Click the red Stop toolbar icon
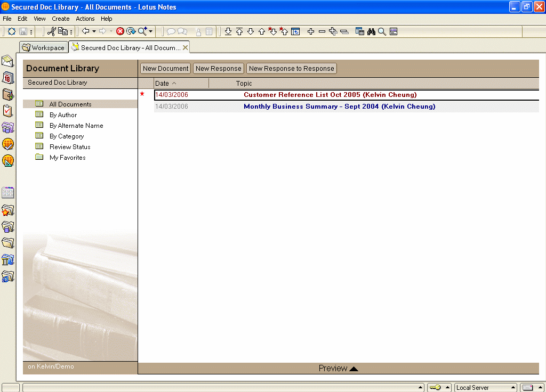 [120, 31]
